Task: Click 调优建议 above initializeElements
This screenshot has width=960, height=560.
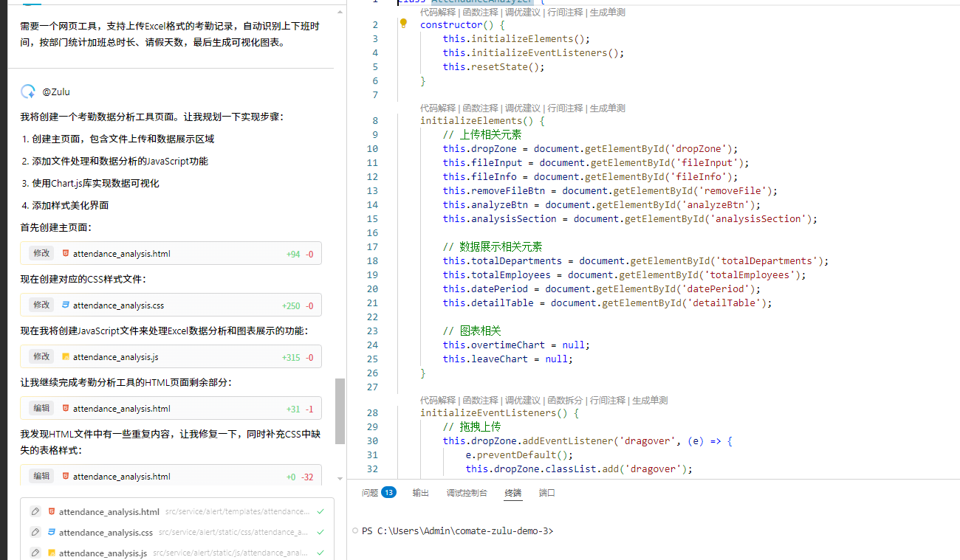Action: click(522, 108)
